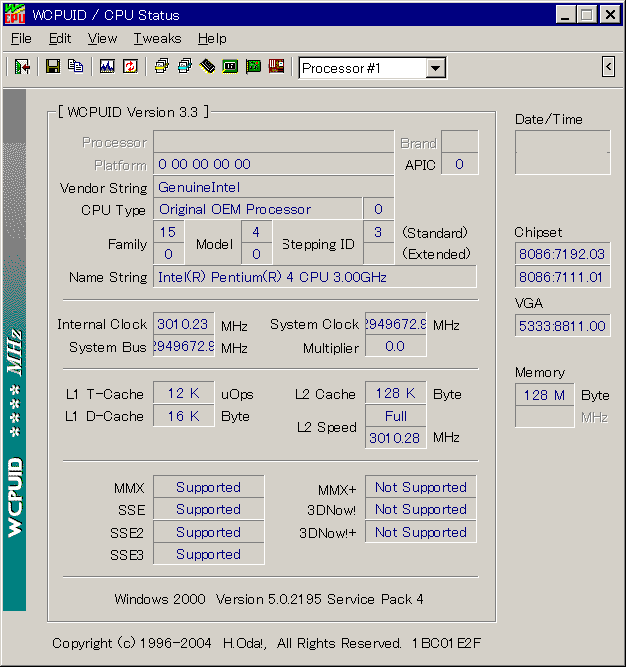Click the green CPU chip toolbar icon
Image resolution: width=626 pixels, height=667 pixels.
pos(230,67)
